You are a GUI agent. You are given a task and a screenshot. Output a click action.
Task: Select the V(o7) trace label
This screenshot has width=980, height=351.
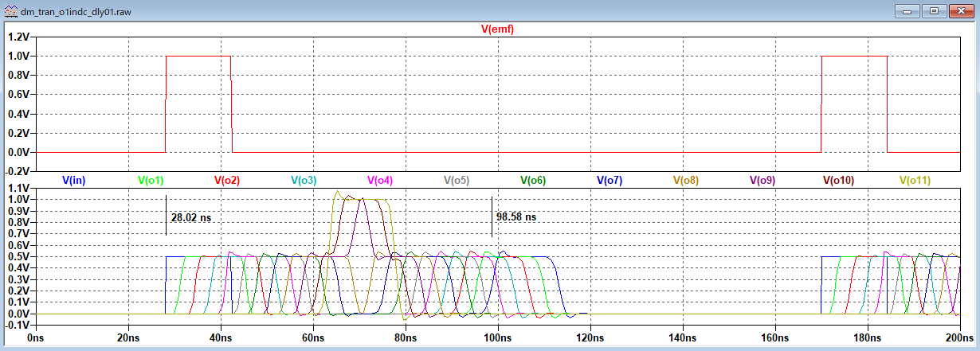pos(610,181)
